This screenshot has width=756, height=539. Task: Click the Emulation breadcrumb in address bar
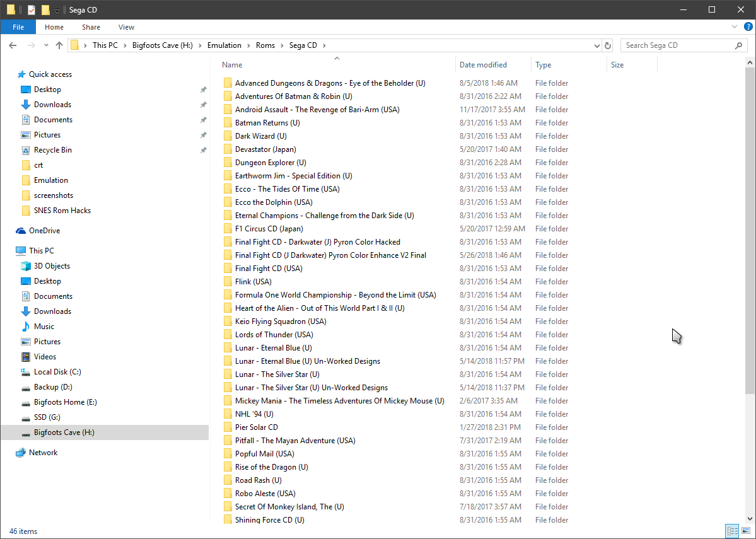(x=224, y=45)
